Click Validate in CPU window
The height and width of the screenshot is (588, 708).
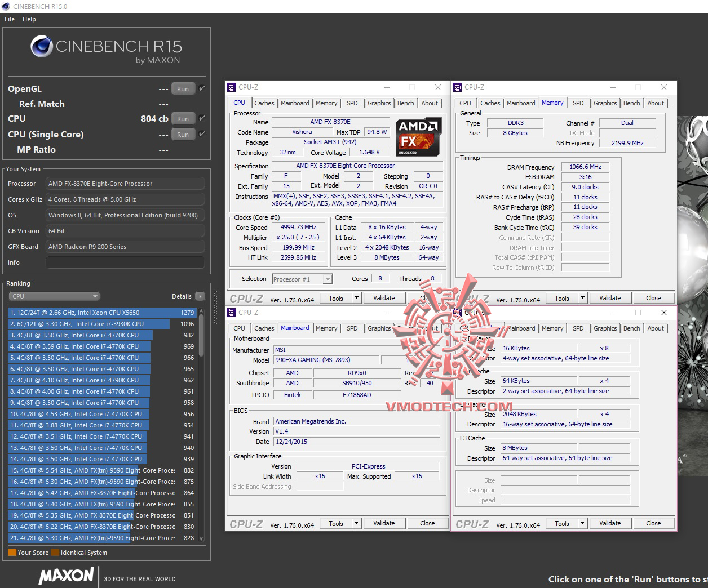(384, 298)
